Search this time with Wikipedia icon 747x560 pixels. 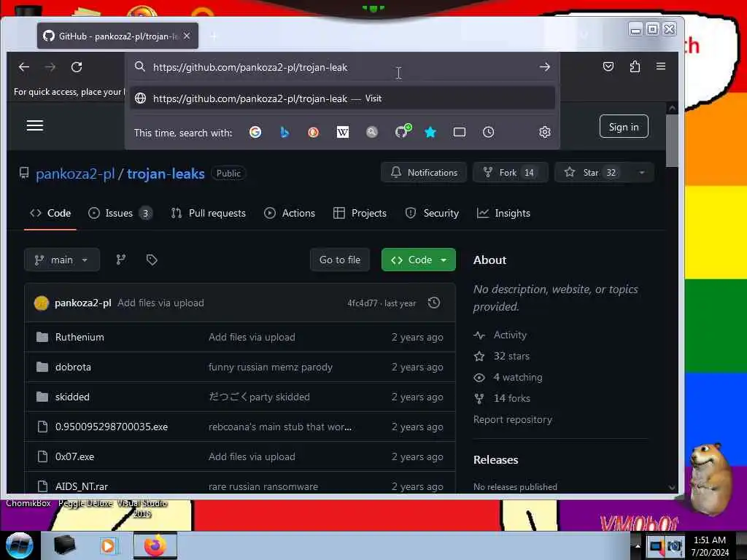point(343,132)
